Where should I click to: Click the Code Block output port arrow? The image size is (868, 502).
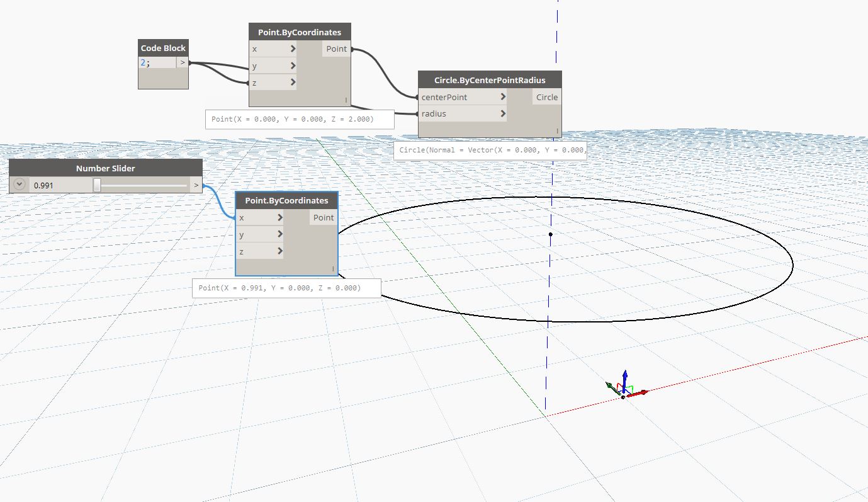point(183,62)
